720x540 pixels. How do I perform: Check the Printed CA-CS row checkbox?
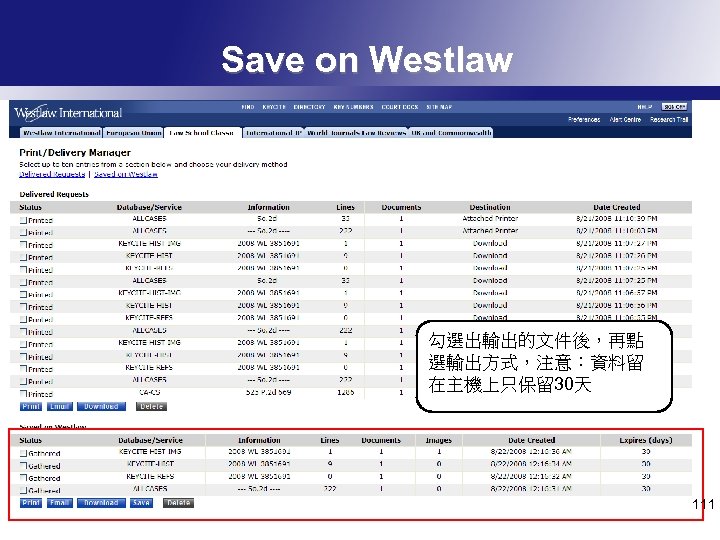(23, 394)
